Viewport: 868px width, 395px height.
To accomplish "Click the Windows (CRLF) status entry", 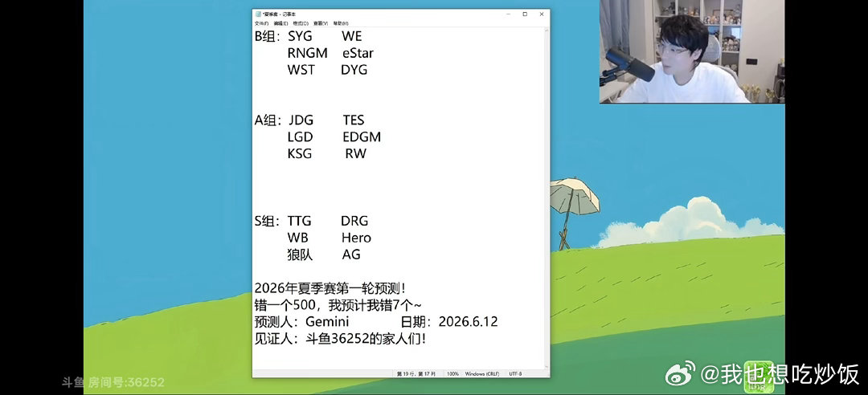I will pos(481,373).
